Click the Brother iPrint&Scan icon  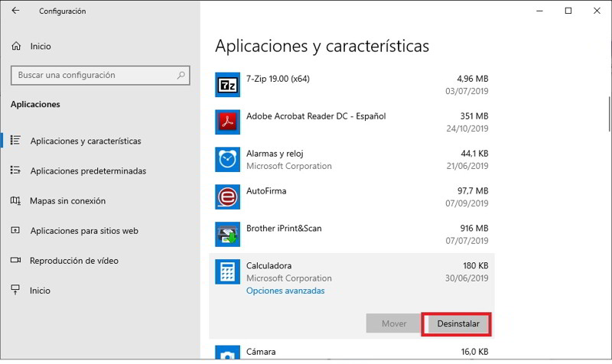[228, 234]
